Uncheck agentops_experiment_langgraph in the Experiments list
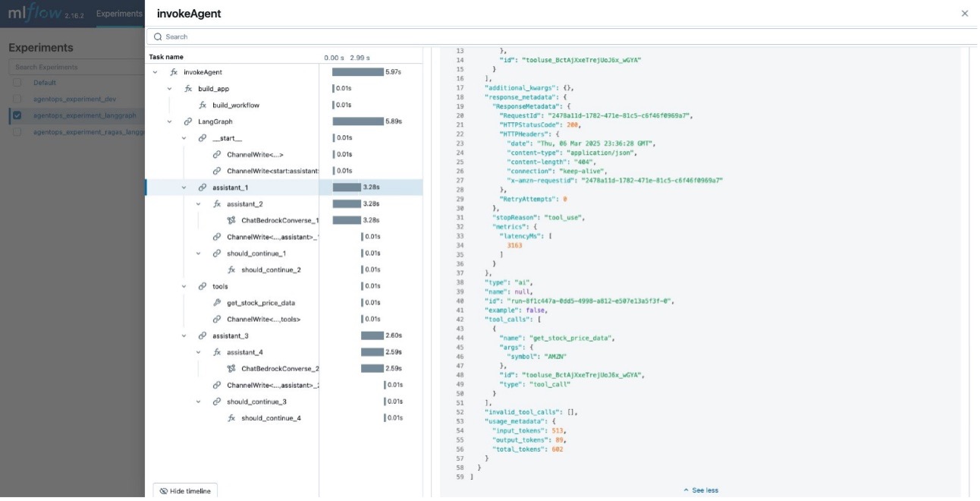Image resolution: width=980 pixels, height=501 pixels. tap(17, 115)
